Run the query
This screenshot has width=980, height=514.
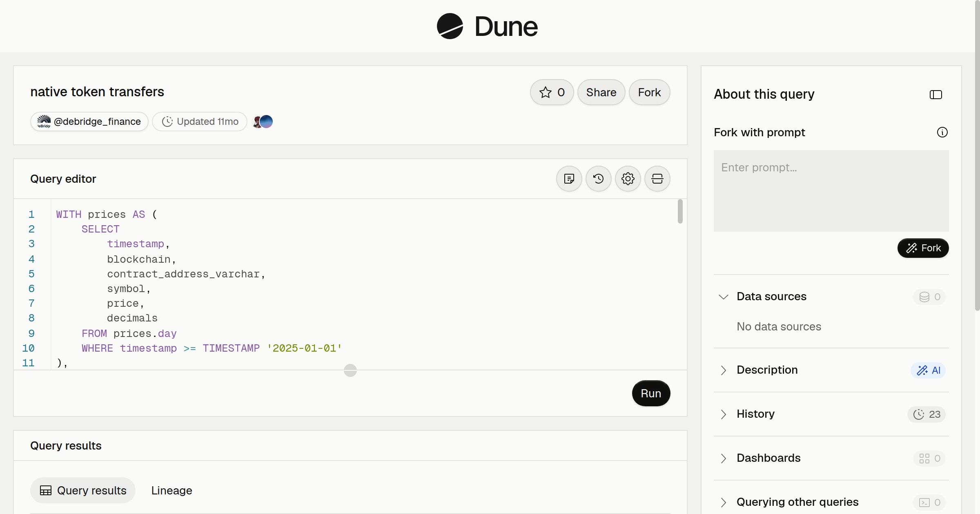(x=651, y=393)
